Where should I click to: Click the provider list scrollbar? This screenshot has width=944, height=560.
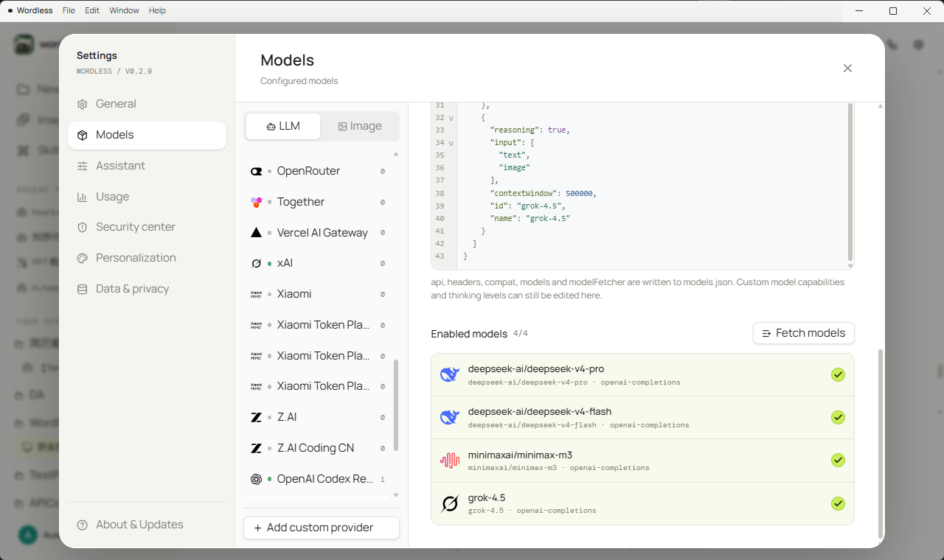pyautogui.click(x=396, y=405)
